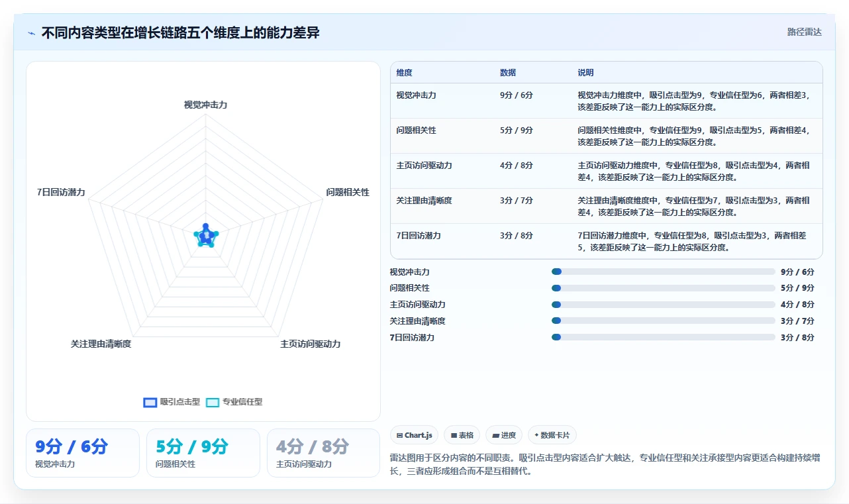Click the 关注理由清晰度 radar axis label

(101, 344)
